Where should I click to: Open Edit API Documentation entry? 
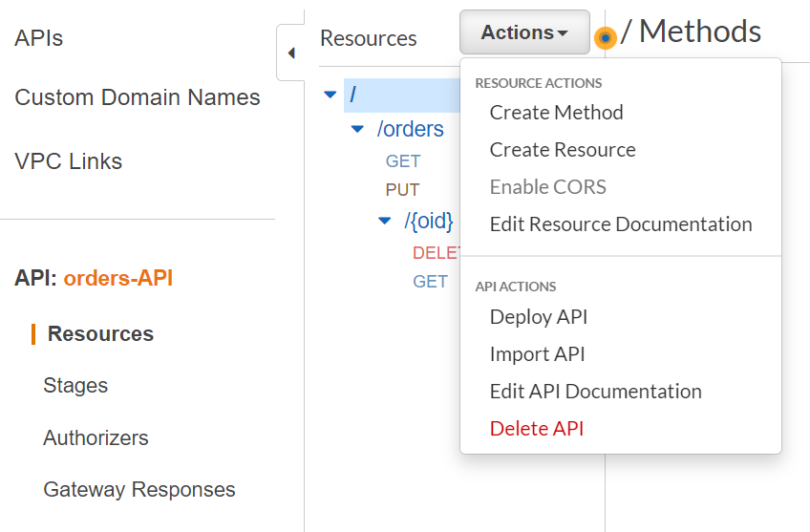click(595, 392)
